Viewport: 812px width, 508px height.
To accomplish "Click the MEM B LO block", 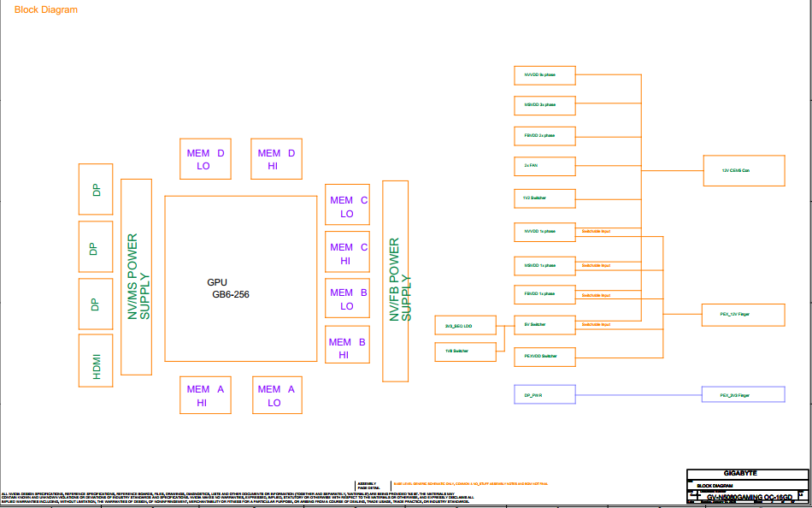I will [348, 298].
